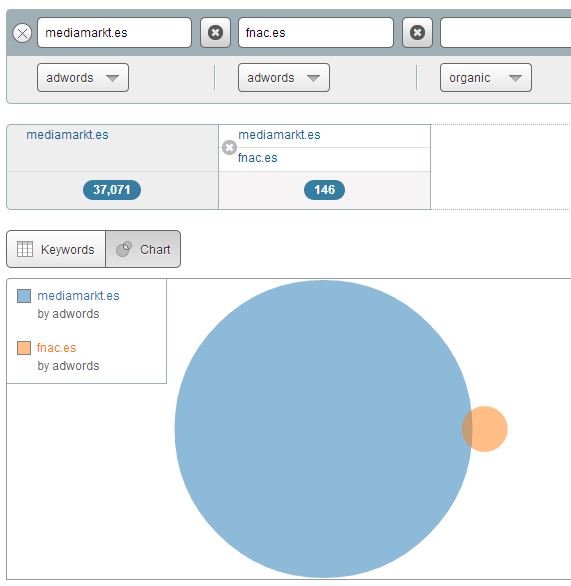571x586 pixels.
Task: Switch to the Chart tab
Action: coord(143,249)
